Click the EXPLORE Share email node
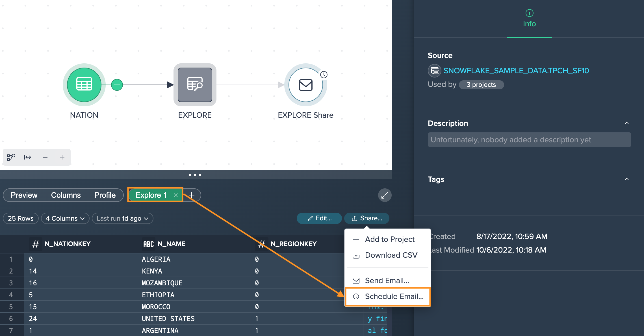Screen dimensions: 644x336 coord(305,85)
